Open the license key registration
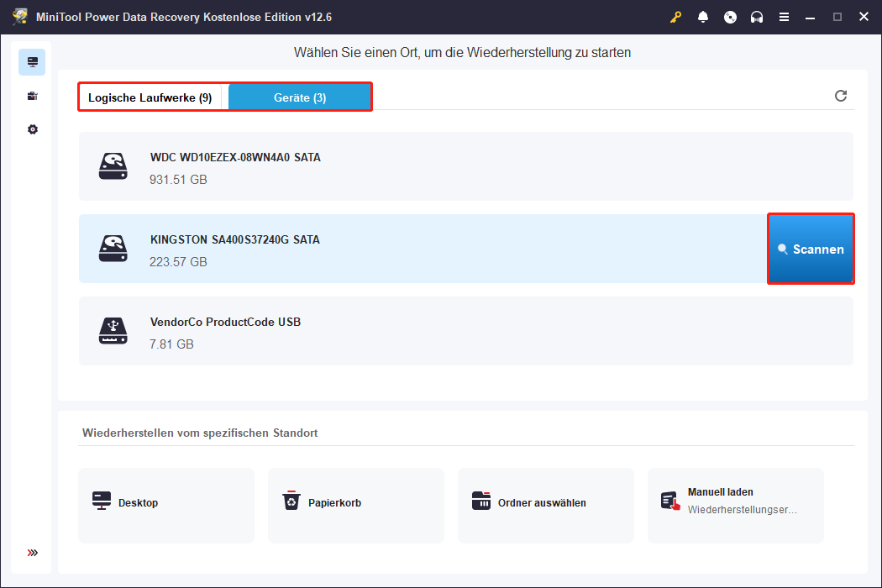882x588 pixels. coord(675,16)
